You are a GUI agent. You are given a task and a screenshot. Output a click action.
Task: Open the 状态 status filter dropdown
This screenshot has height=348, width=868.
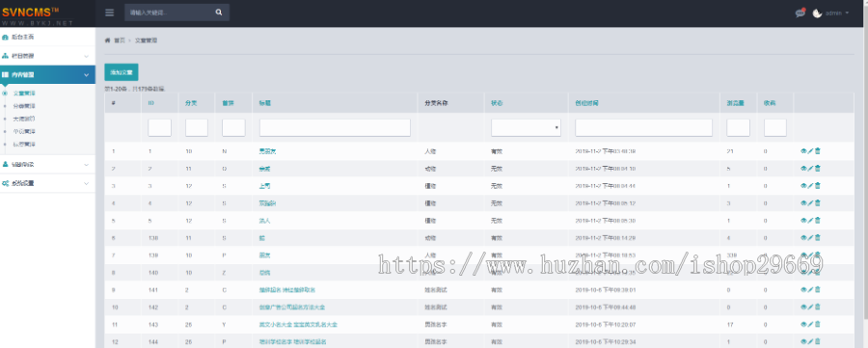click(x=526, y=127)
